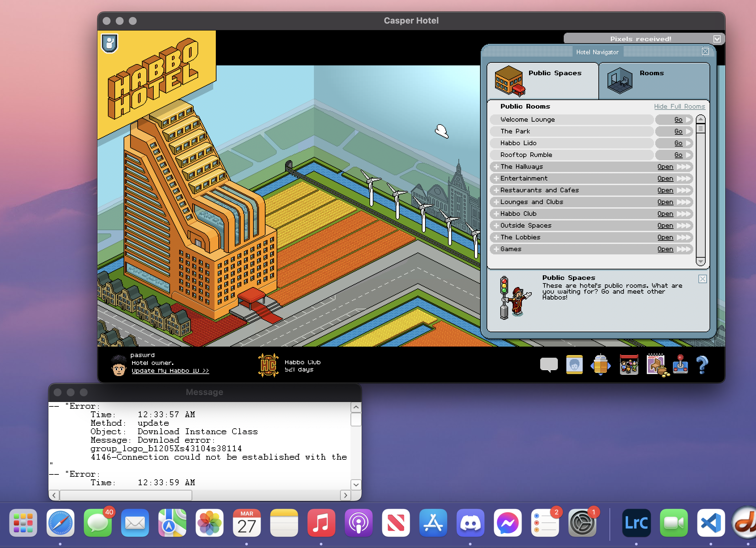Launch games with the joystick icon
Viewport: 756px width, 548px height.
coord(681,365)
